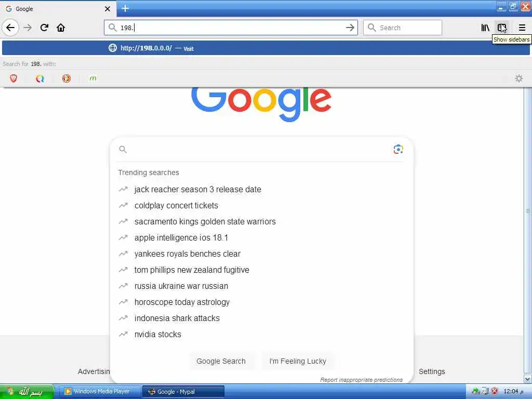Switch to Windows Media Player taskbar item

(x=101, y=392)
